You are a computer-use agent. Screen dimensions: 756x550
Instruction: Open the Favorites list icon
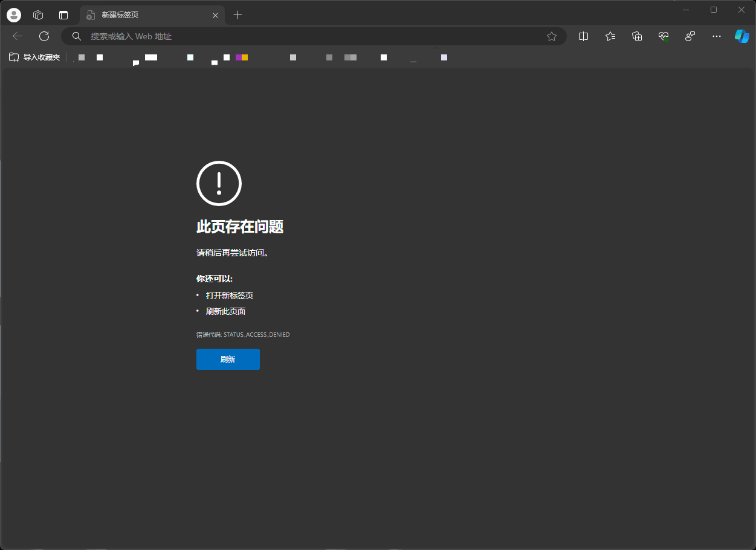(610, 36)
